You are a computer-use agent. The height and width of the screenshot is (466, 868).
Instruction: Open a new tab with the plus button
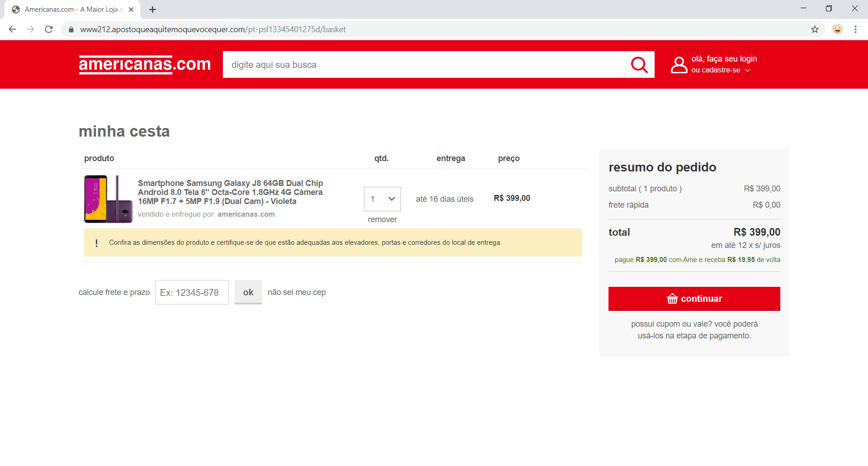pos(153,10)
